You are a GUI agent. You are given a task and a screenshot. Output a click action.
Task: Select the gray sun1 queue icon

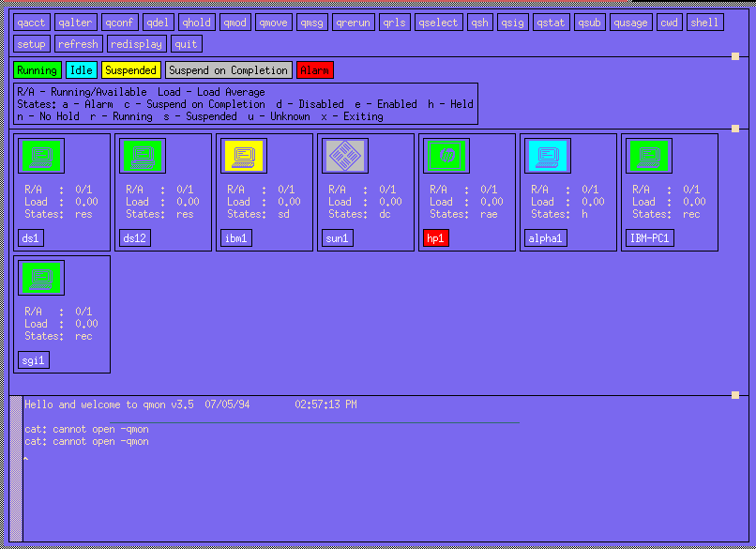coord(345,156)
